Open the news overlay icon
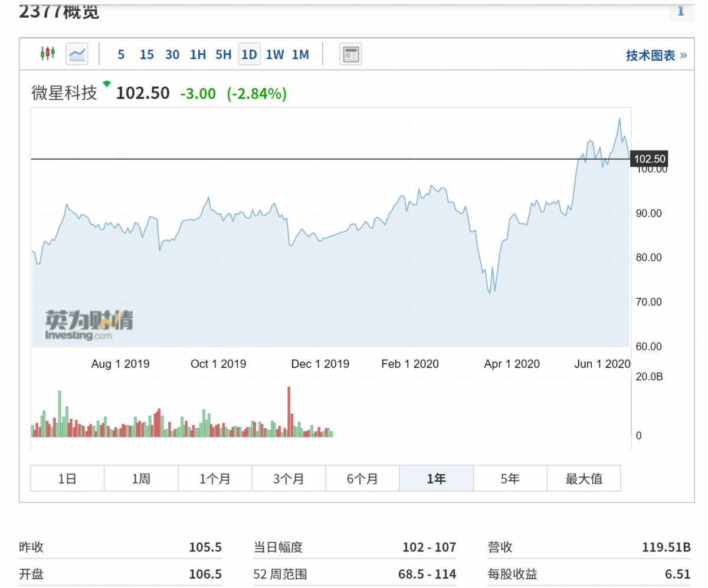Viewport: 708px width, 588px height. 350,54
